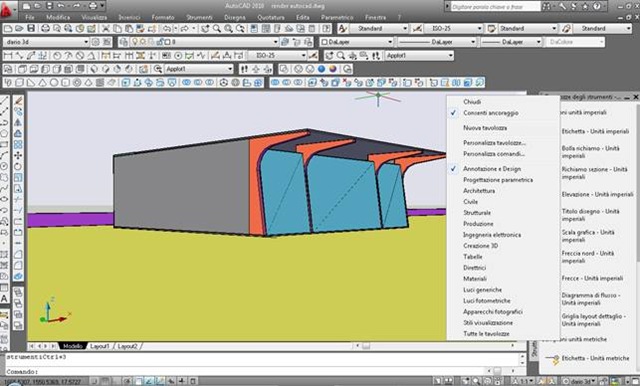Open the Parametrica menu
The height and width of the screenshot is (386, 640).
(337, 18)
